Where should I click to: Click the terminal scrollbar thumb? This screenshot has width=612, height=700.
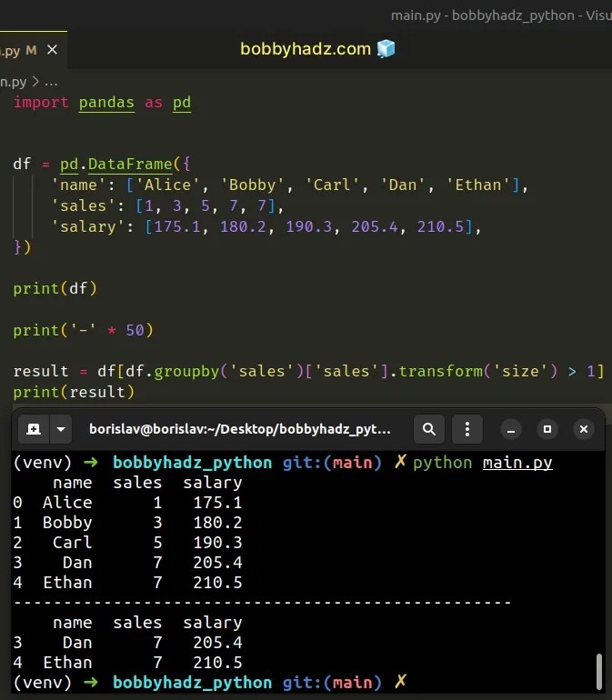click(599, 672)
